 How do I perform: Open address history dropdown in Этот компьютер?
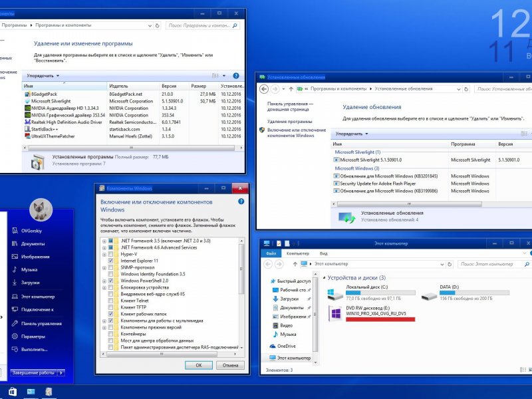tap(442, 264)
